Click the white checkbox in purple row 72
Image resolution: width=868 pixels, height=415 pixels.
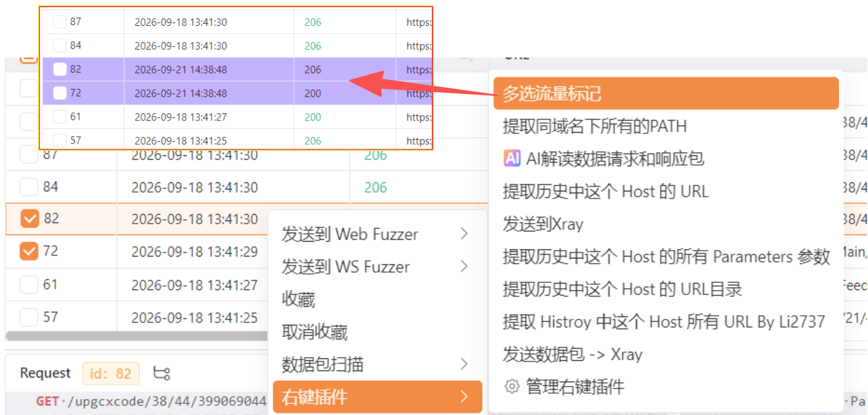pos(60,93)
